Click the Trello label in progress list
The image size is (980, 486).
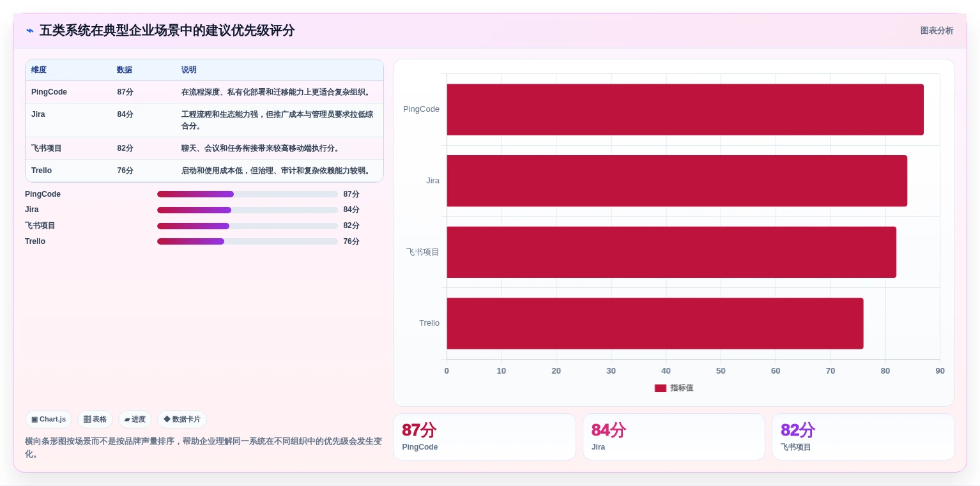[x=35, y=241]
